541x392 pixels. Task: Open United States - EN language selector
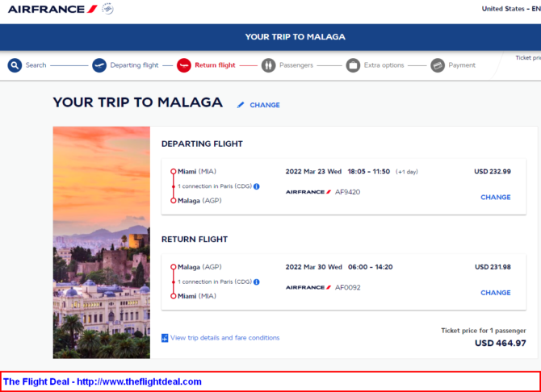511,9
